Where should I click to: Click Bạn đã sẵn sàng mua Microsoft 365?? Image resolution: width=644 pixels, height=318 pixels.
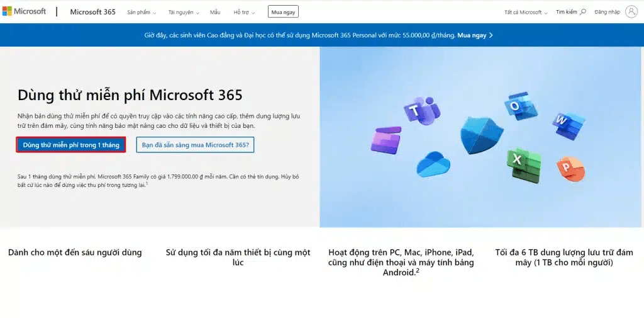pos(196,145)
